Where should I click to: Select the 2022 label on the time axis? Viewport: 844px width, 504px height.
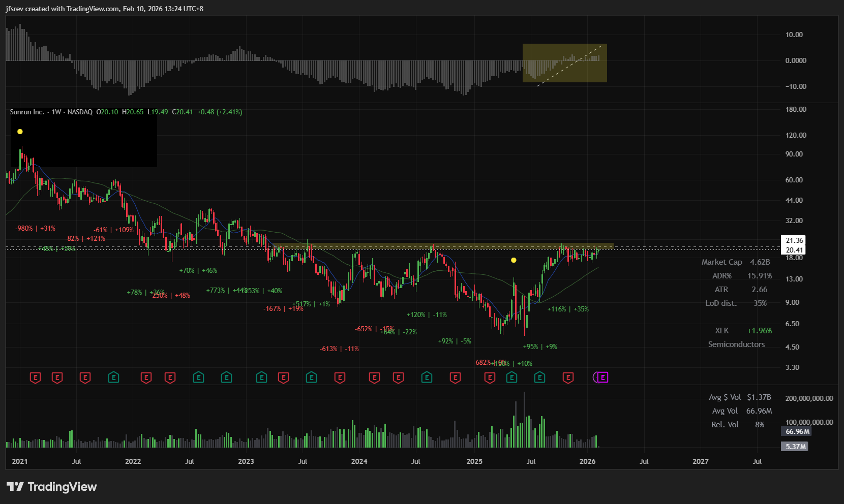coord(133,461)
